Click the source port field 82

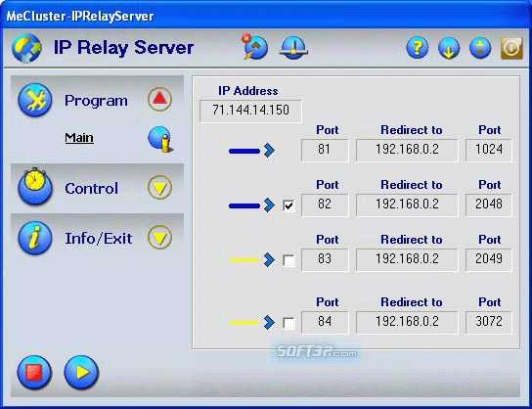325,204
